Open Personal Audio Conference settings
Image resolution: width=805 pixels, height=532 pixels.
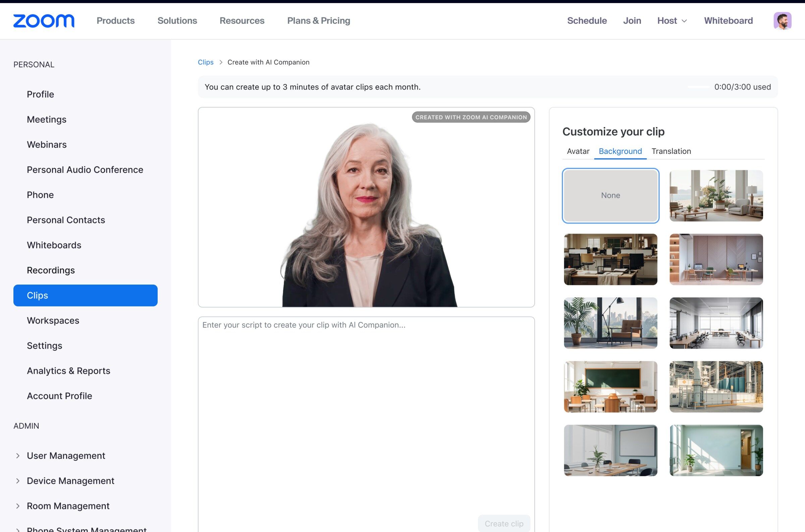(85, 170)
